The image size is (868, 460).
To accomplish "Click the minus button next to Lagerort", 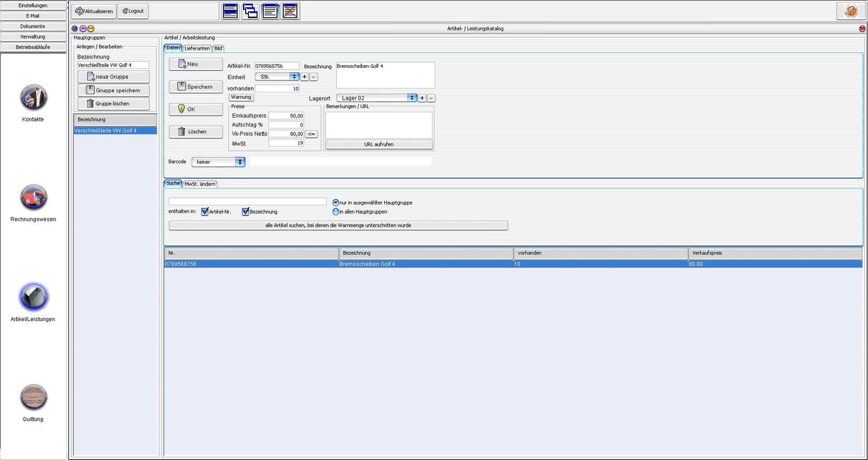I will (431, 98).
